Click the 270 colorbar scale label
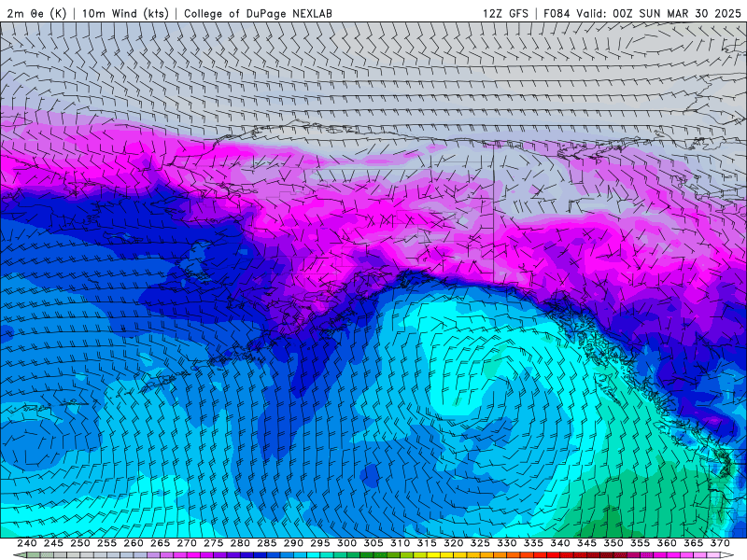Image resolution: width=747 pixels, height=560 pixels. (187, 543)
